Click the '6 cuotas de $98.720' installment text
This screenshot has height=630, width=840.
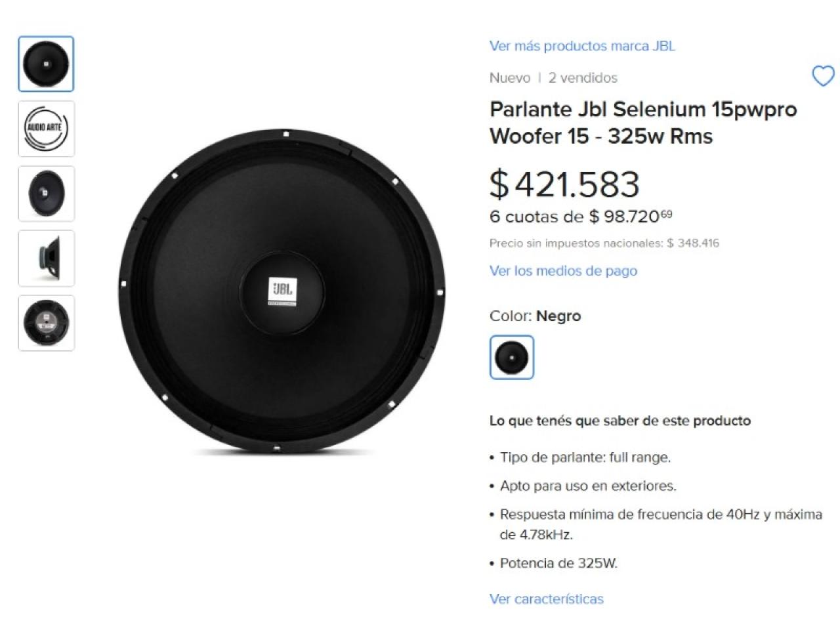tap(581, 217)
